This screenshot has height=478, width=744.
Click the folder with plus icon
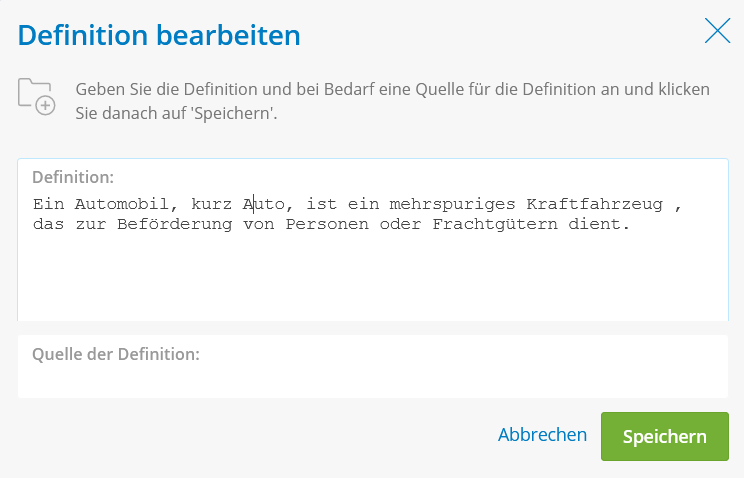(x=37, y=96)
